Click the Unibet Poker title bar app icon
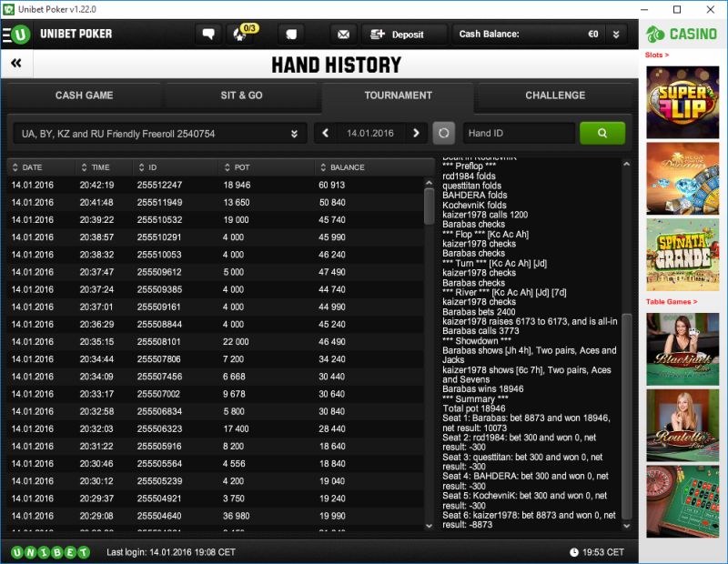728x564 pixels. (8, 9)
